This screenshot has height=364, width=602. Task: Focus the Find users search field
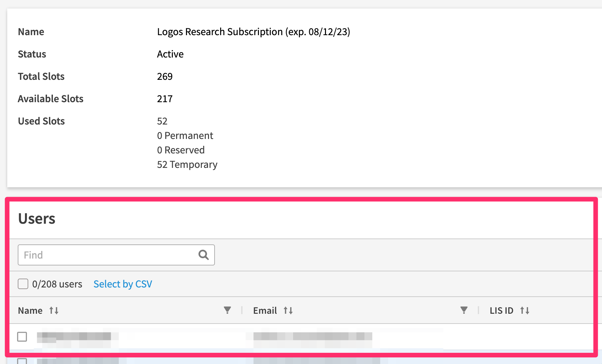pos(116,255)
